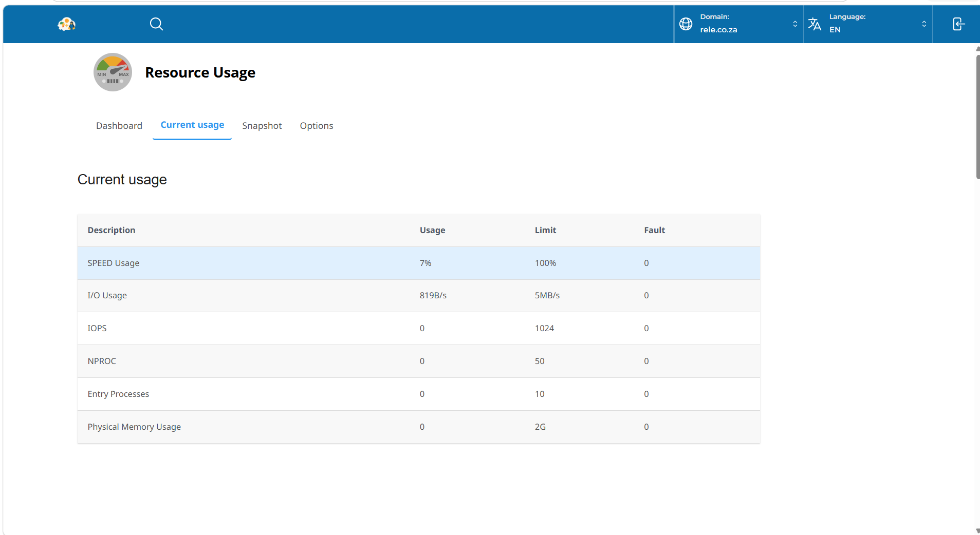Open the Options tab
Image resolution: width=980 pixels, height=535 pixels.
[317, 126]
